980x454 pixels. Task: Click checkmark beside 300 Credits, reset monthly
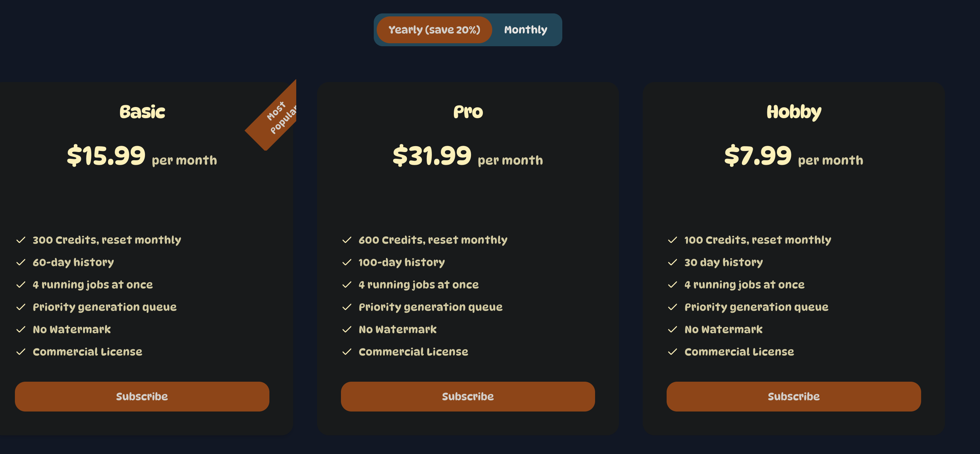(21, 240)
